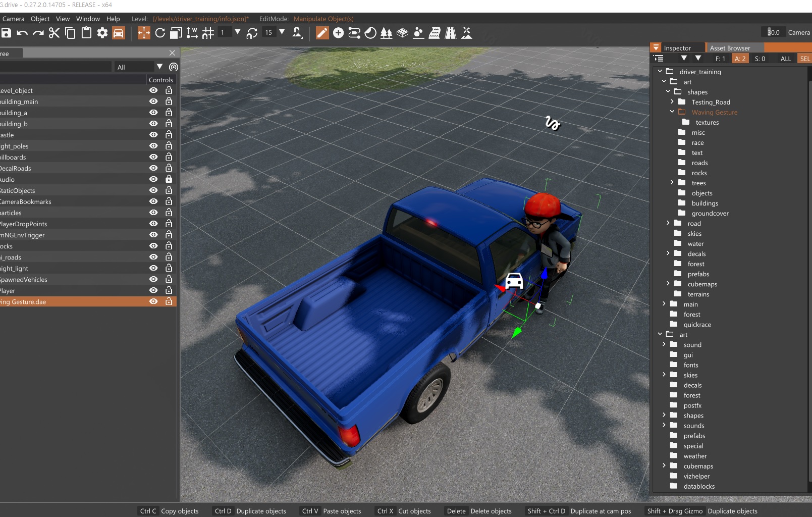Click the A: 2 filter button
This screenshot has width=812, height=517.
click(740, 59)
